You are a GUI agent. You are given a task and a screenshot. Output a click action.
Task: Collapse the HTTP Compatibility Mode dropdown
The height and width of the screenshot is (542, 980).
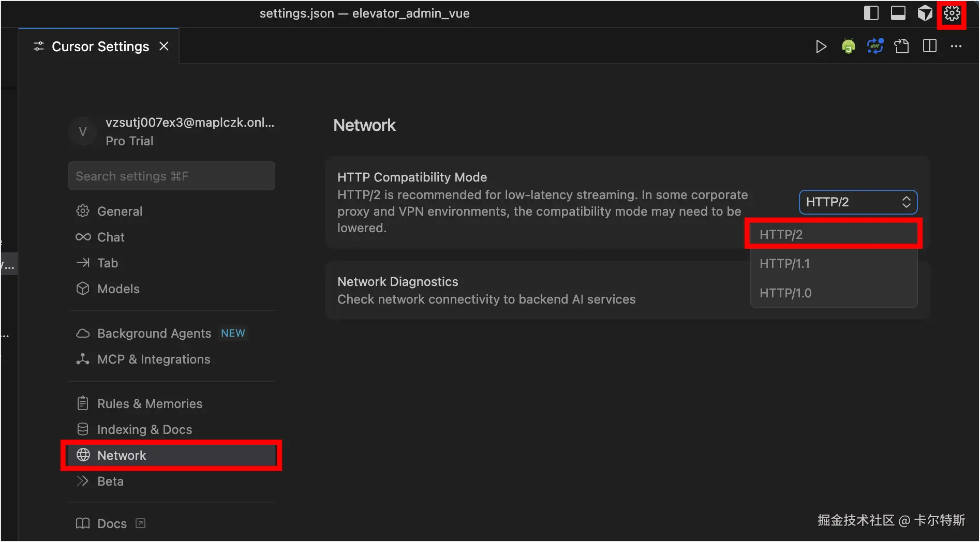point(858,202)
